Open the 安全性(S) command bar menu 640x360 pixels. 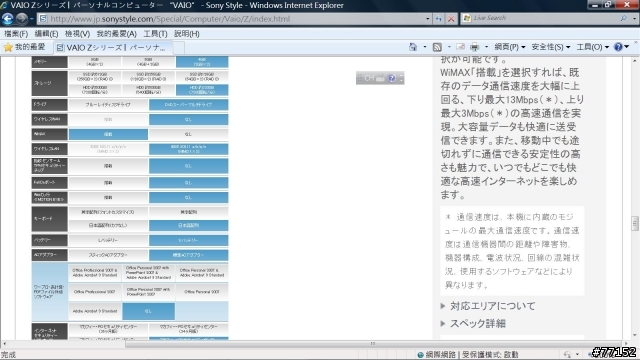(x=551, y=47)
